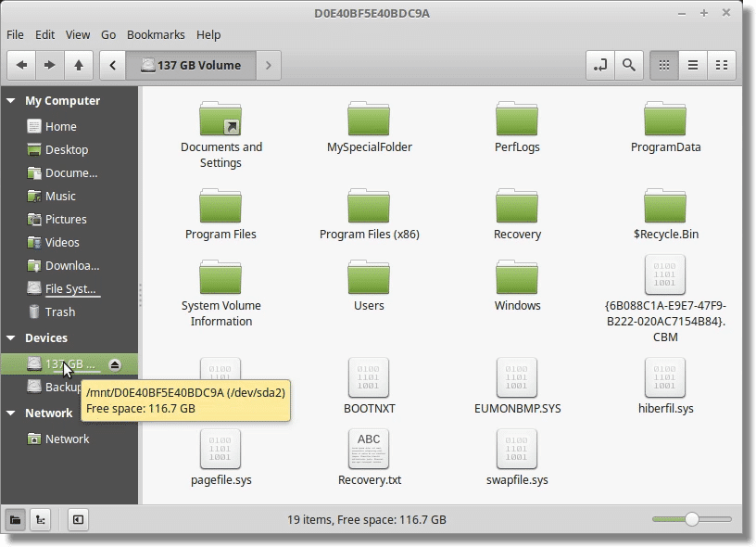Open the treeview sidebar icon
Screen dimensions: 756x547
click(x=40, y=520)
